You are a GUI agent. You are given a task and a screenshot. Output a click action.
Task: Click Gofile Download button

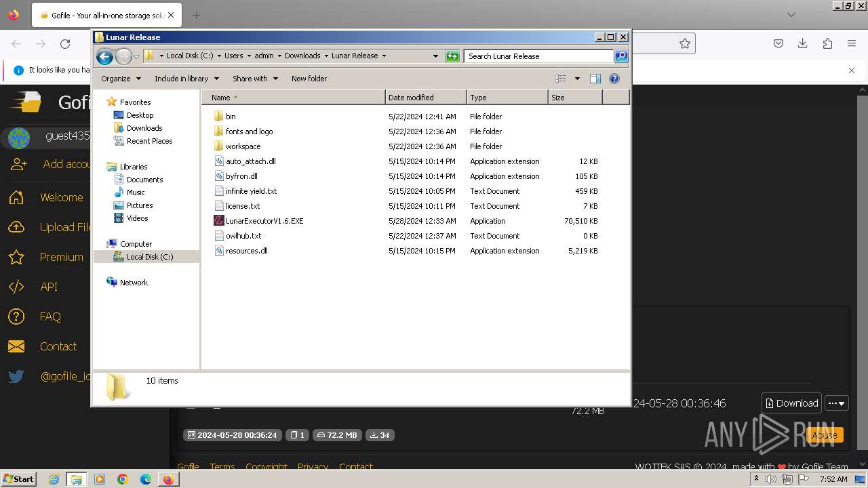(x=791, y=403)
